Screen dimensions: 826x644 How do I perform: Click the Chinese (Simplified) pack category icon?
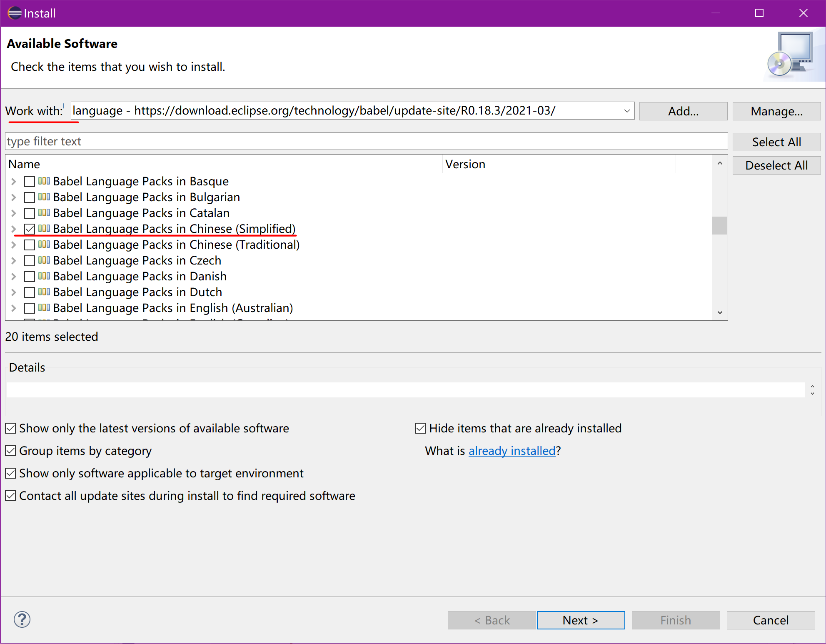tap(44, 229)
